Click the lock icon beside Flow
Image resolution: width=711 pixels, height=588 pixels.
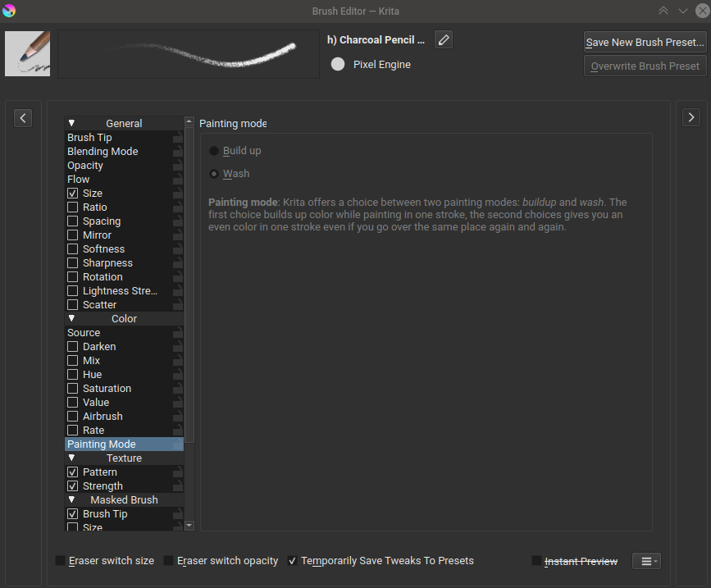coord(177,180)
